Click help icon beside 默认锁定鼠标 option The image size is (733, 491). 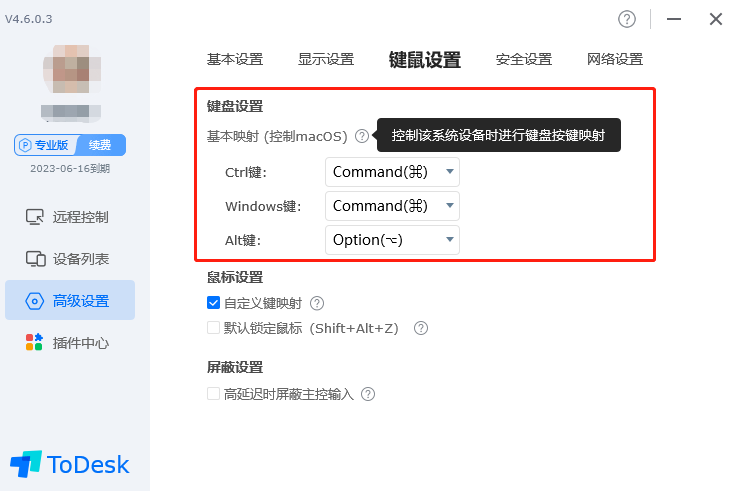(x=421, y=328)
